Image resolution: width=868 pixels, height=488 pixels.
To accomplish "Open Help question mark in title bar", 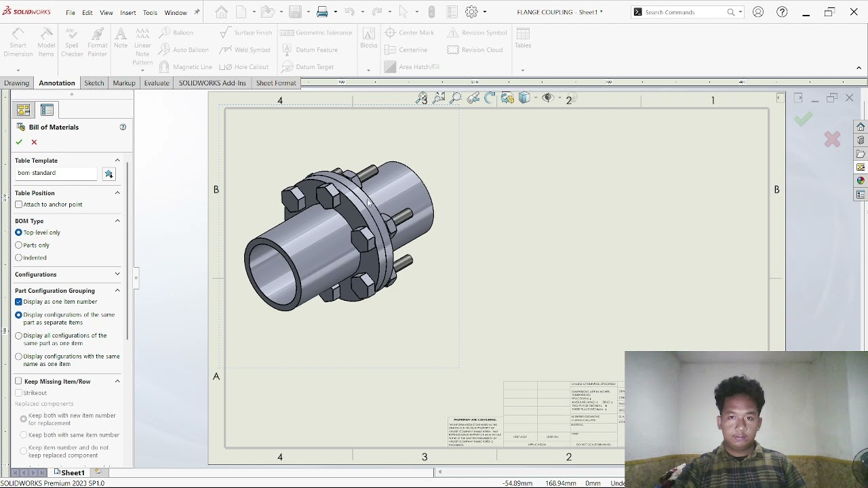I will pos(782,12).
